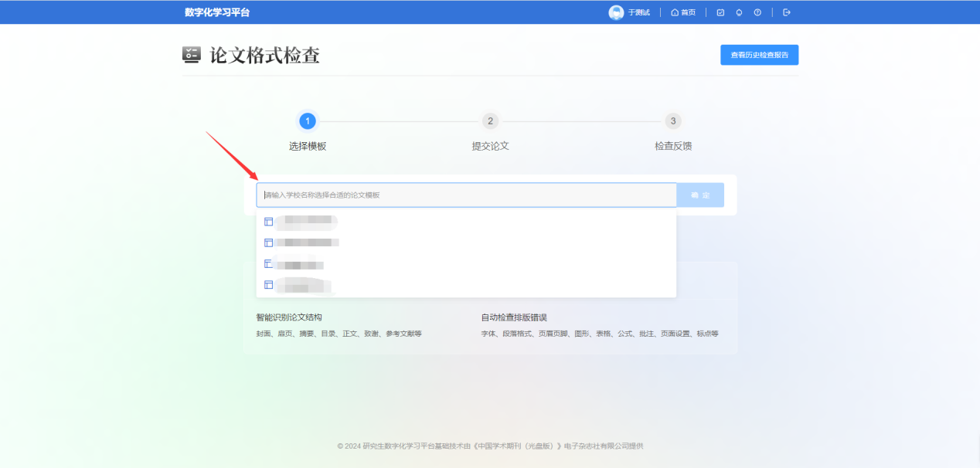
Task: Click step 1 circle 选择模板
Action: pos(308,121)
